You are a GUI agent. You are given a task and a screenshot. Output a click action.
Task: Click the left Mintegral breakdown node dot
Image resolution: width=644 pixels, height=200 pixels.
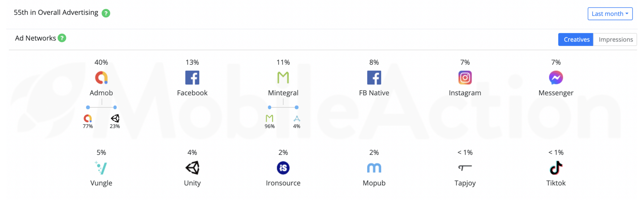269,107
